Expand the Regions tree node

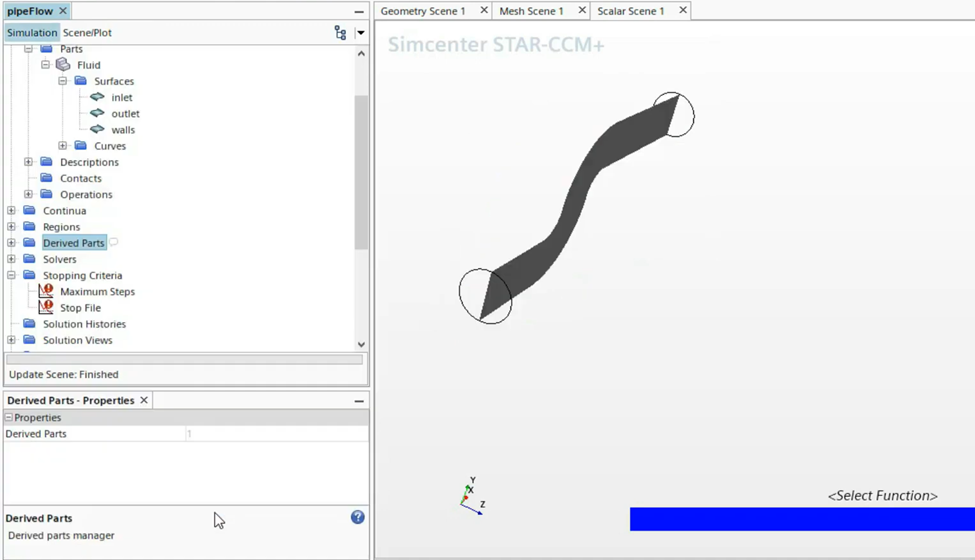[x=11, y=227]
